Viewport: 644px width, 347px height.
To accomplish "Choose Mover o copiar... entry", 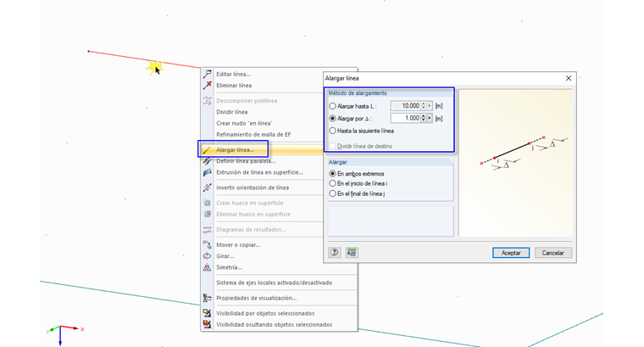I will 238,244.
